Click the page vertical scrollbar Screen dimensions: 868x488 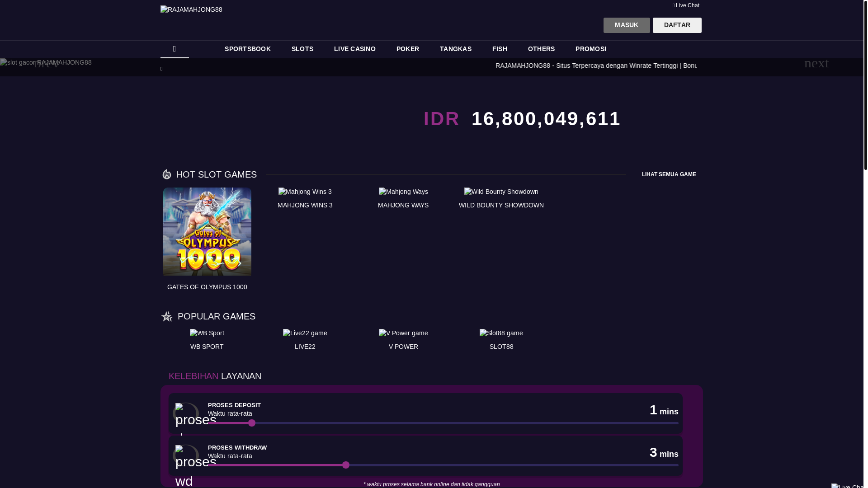pyautogui.click(x=865, y=85)
